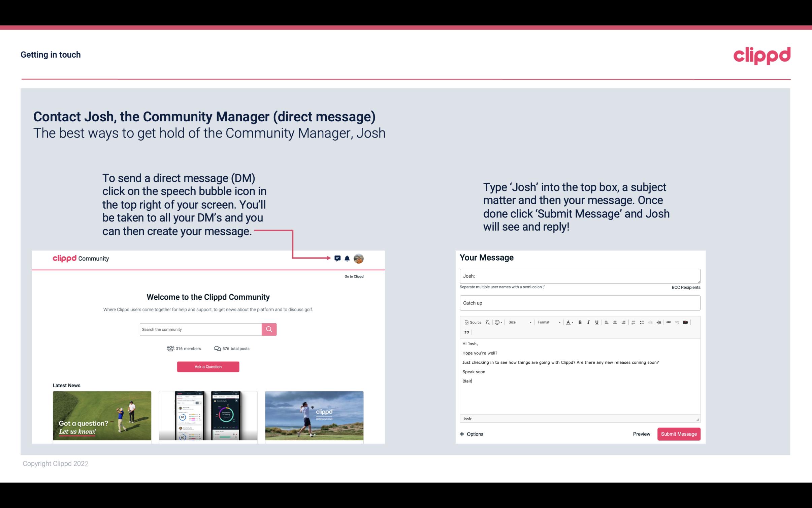Select the Ask a Question button

208,366
